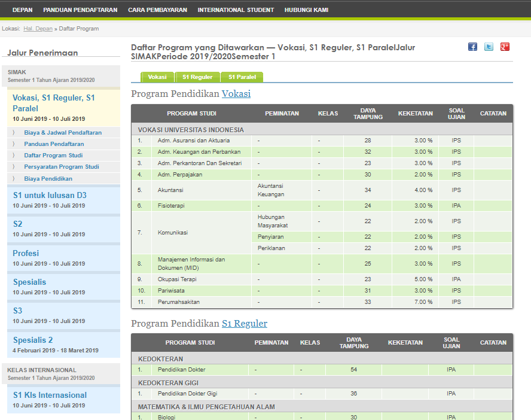Select the S2 admission pathway
The width and height of the screenshot is (531, 420).
click(63, 229)
